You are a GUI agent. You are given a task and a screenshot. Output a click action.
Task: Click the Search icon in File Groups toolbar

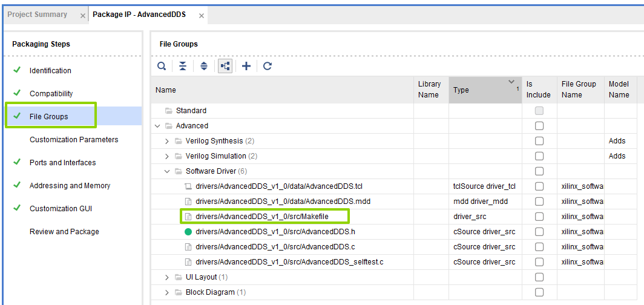(x=162, y=66)
